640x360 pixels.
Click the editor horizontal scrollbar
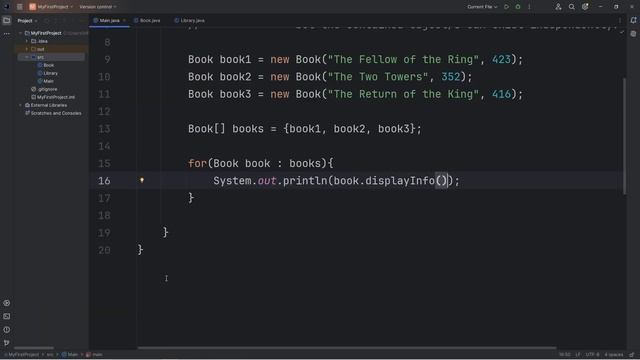[347, 348]
